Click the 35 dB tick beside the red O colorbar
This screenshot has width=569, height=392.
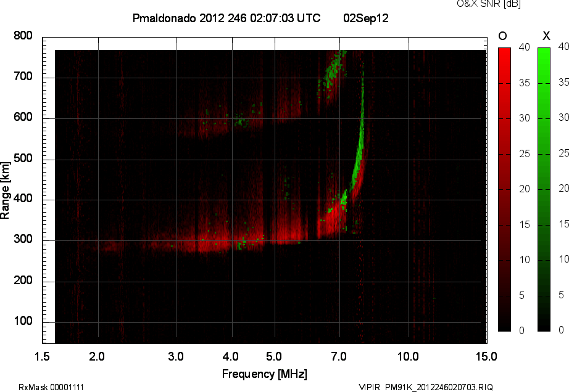(525, 83)
